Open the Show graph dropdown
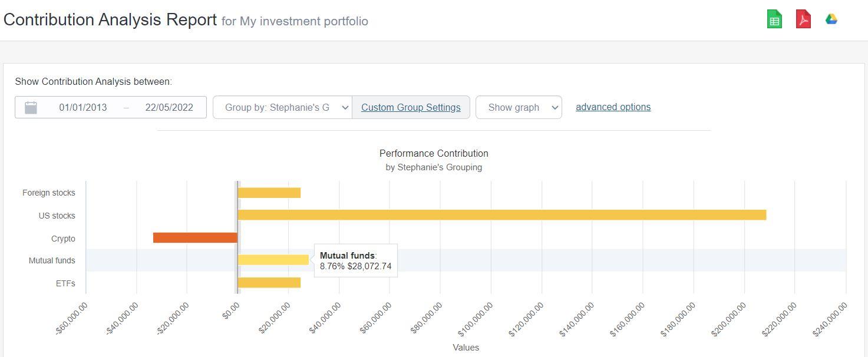868x357 pixels. [519, 107]
